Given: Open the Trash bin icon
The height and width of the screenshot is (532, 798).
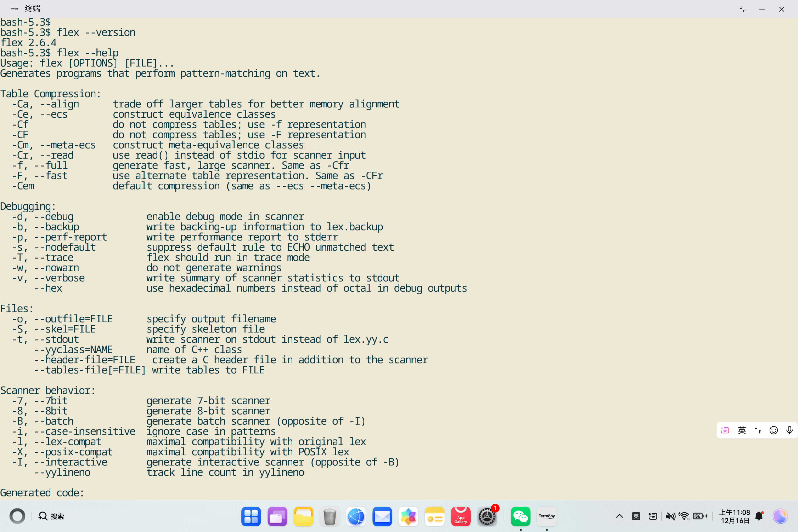Looking at the screenshot, I should coord(329,516).
